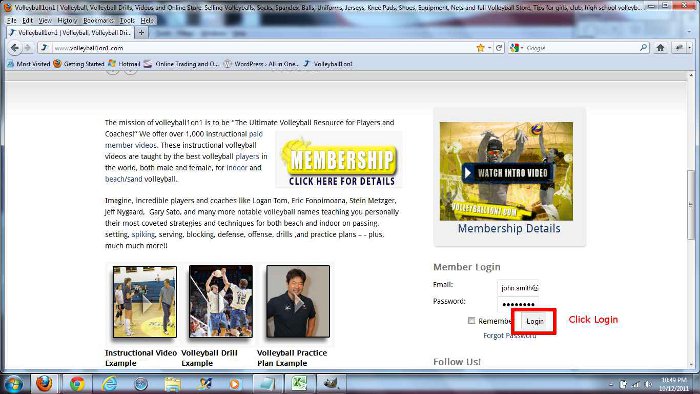Open a new tab with the plus button
The width and height of the screenshot is (700, 394).
(x=141, y=32)
